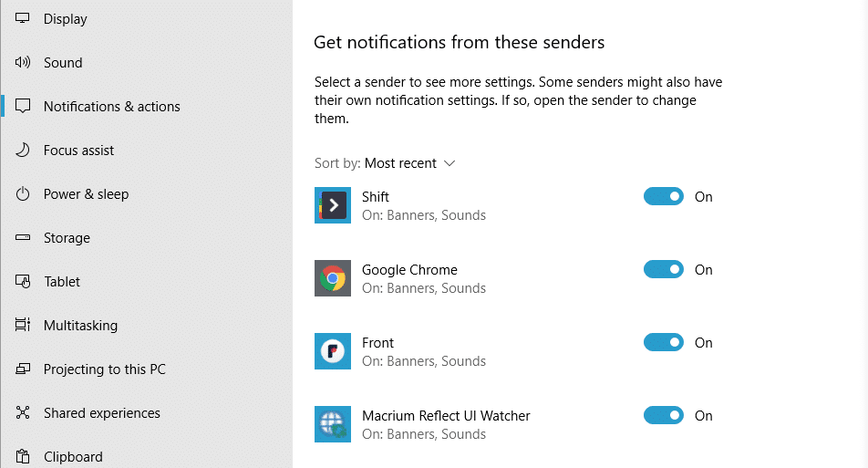Click the Storage drive icon in sidebar

[24, 238]
